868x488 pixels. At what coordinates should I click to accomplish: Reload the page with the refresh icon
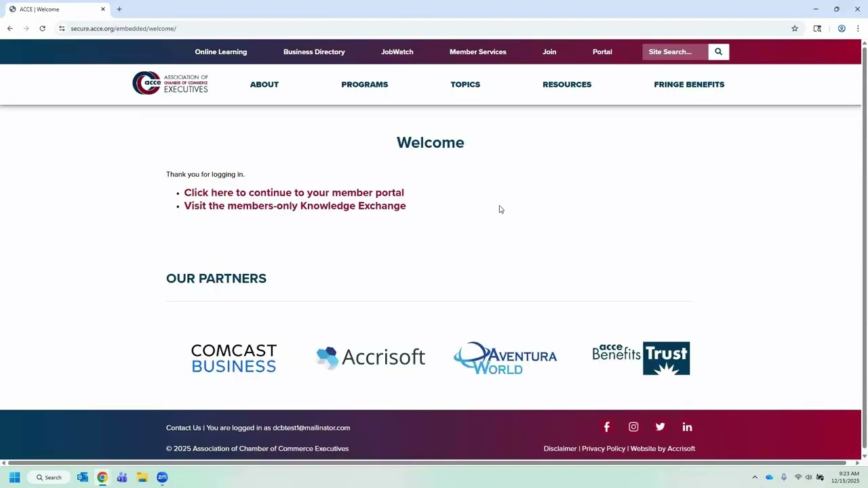point(42,28)
